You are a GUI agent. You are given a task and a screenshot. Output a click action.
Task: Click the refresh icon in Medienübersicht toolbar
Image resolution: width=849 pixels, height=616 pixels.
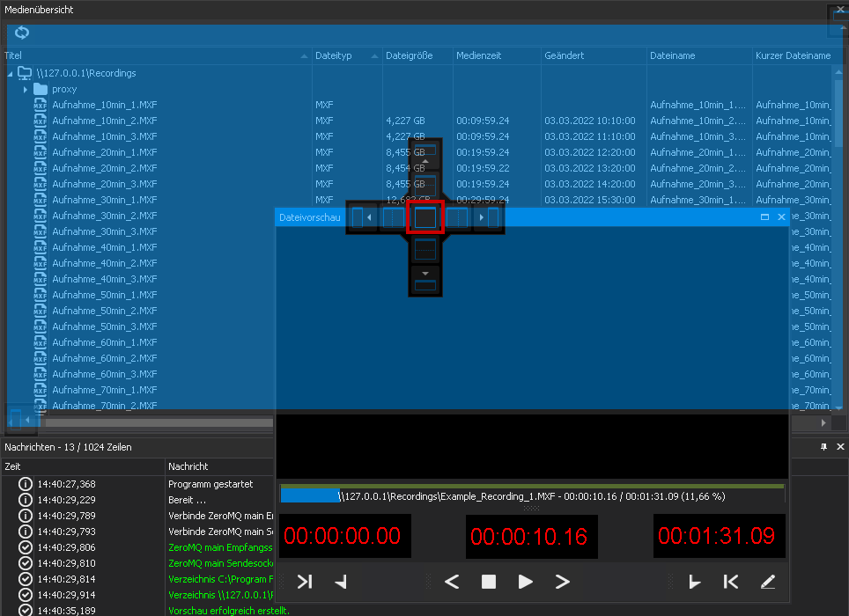(x=22, y=33)
